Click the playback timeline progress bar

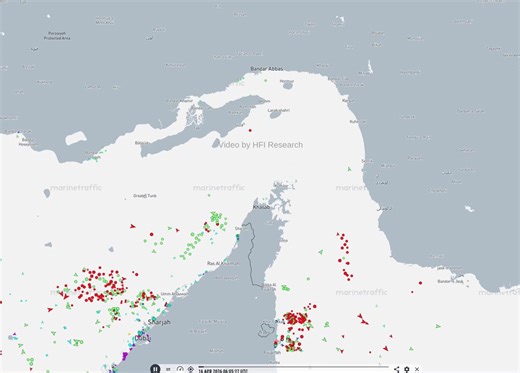293,367
